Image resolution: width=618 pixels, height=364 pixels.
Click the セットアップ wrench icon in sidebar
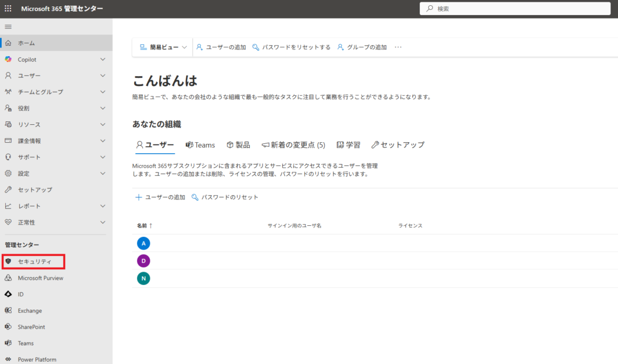pyautogui.click(x=8, y=190)
